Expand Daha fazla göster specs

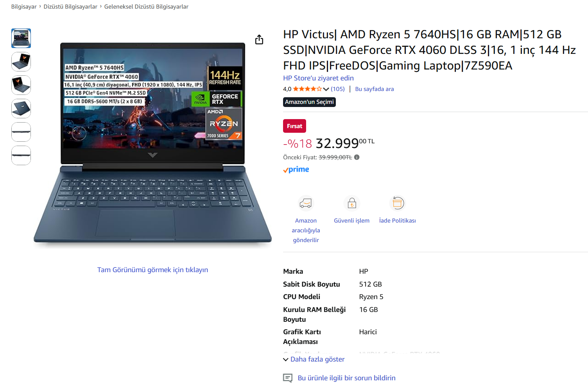click(314, 359)
